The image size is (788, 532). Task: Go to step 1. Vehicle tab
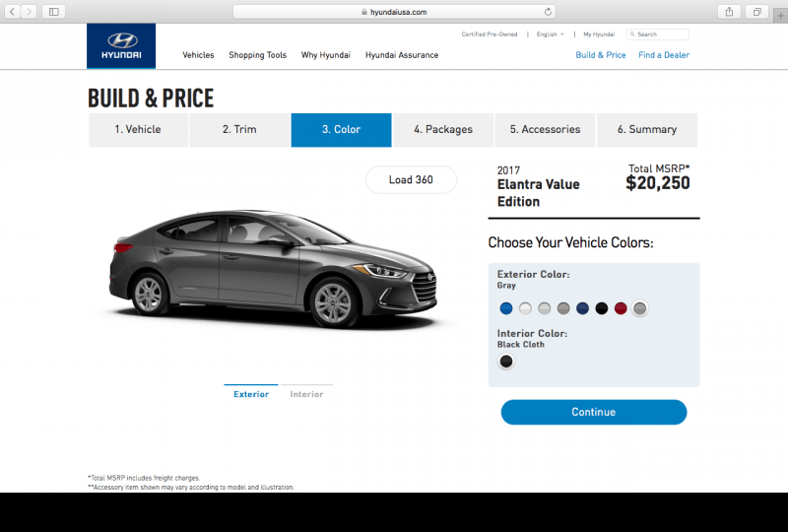click(x=138, y=130)
